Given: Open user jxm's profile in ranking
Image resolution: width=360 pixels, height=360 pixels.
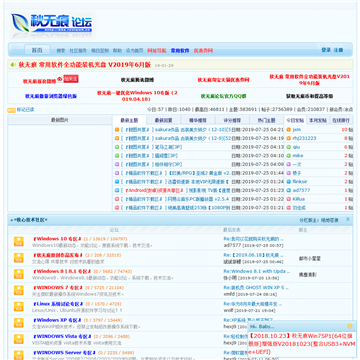Looking at the screenshot, I should [x=297, y=130].
